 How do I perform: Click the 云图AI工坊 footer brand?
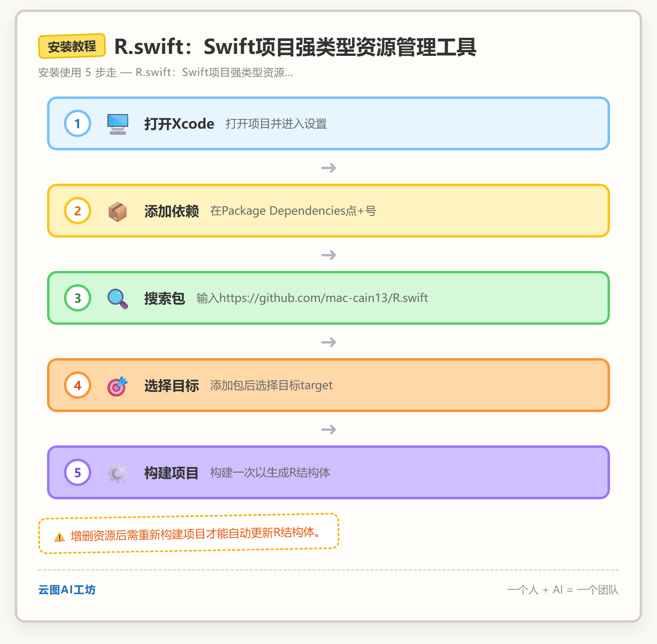[67, 590]
